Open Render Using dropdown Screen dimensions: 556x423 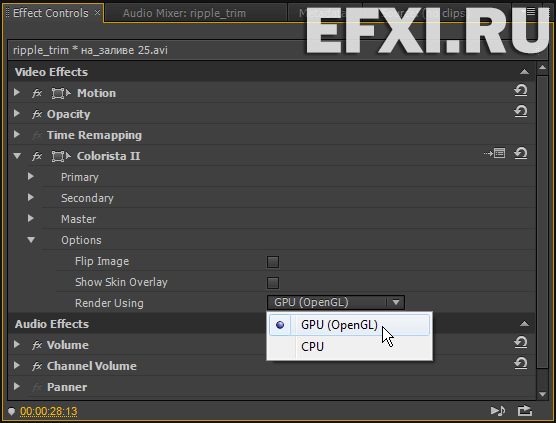[335, 302]
